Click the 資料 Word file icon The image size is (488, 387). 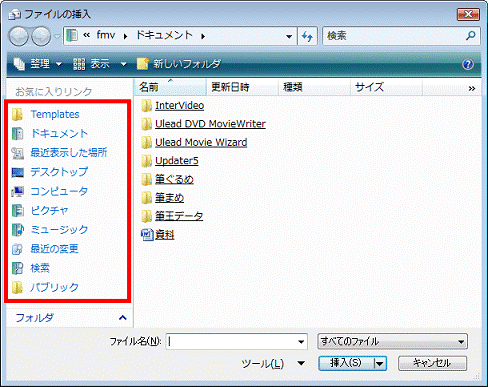click(x=147, y=235)
